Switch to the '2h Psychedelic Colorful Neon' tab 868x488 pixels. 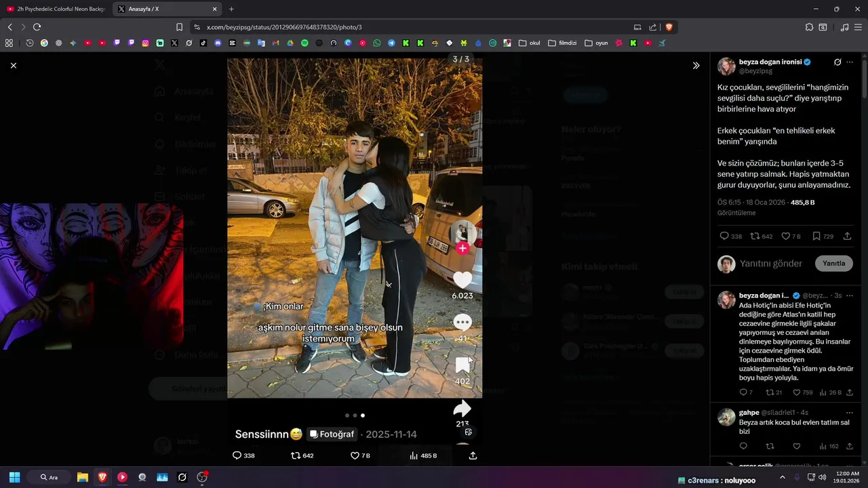coord(55,9)
